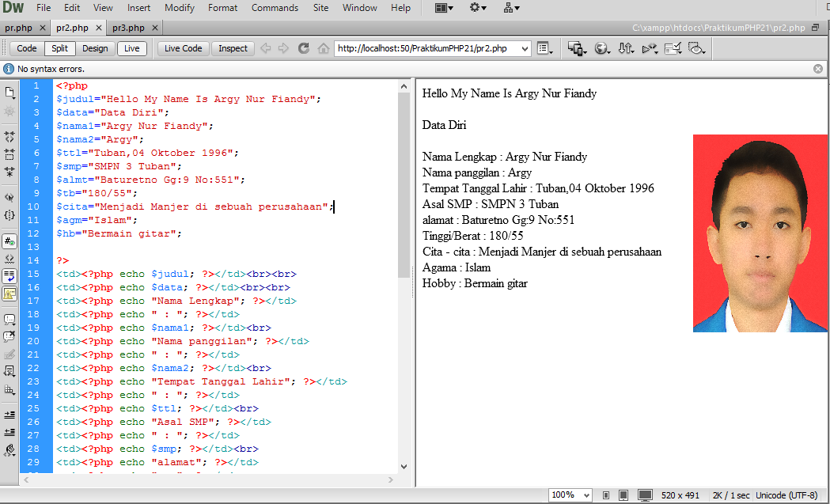Open the Visual Aids eye dropdown
This screenshot has height=504, width=830.
[x=696, y=49]
